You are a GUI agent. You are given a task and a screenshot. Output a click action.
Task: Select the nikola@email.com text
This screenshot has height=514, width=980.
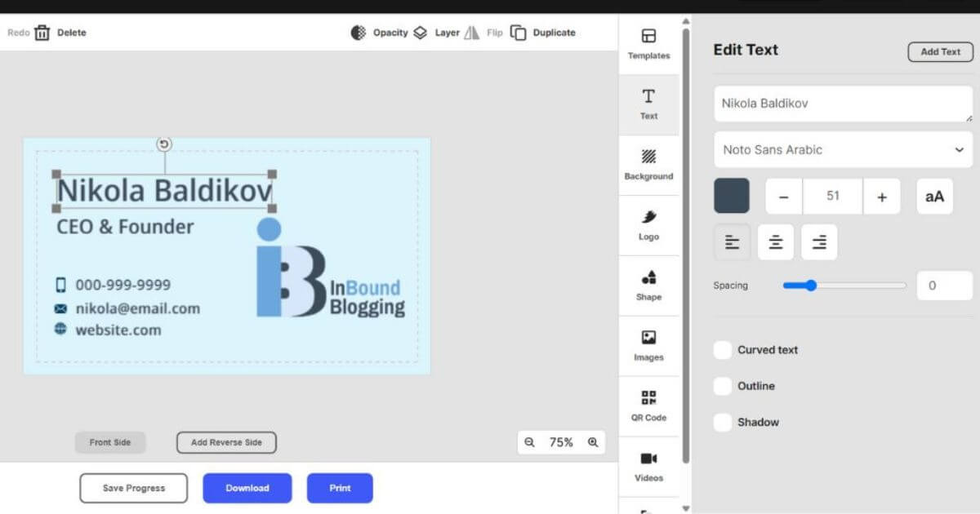(138, 308)
